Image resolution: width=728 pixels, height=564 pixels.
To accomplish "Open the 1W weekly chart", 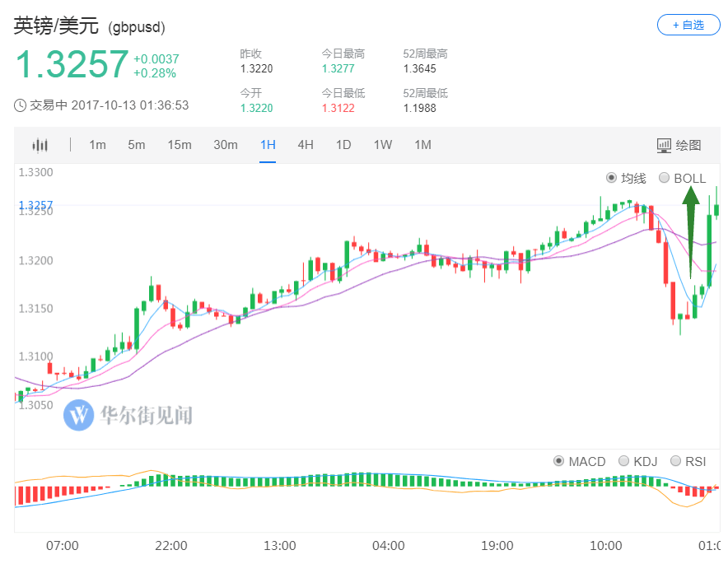I will click(x=382, y=145).
